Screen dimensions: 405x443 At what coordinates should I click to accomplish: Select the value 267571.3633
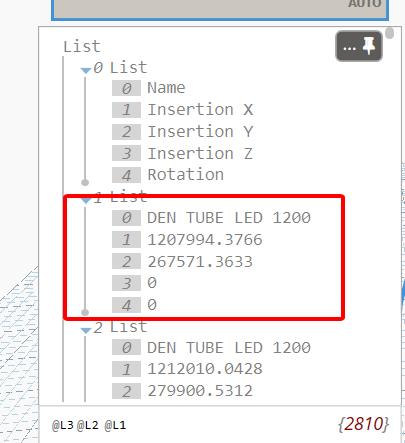point(200,262)
